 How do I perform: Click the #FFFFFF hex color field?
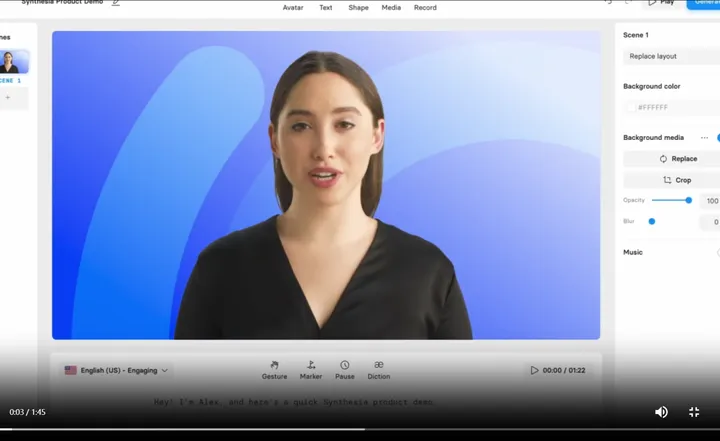[671, 107]
